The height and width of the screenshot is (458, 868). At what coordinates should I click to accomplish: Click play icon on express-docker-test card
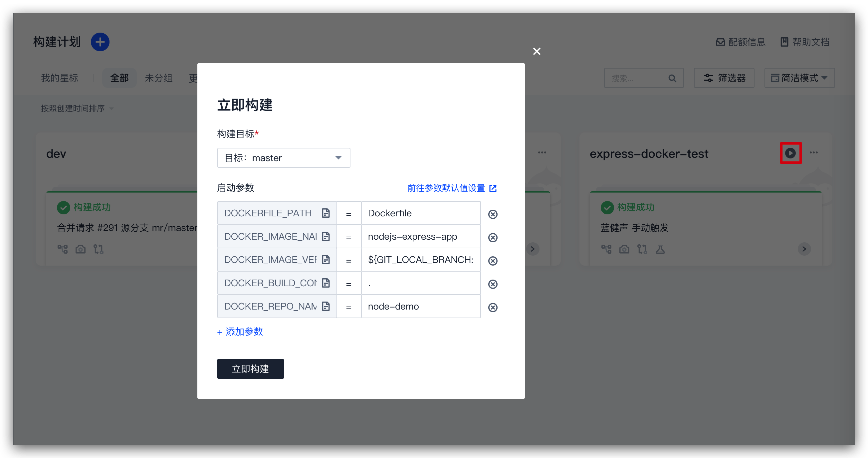[790, 153]
